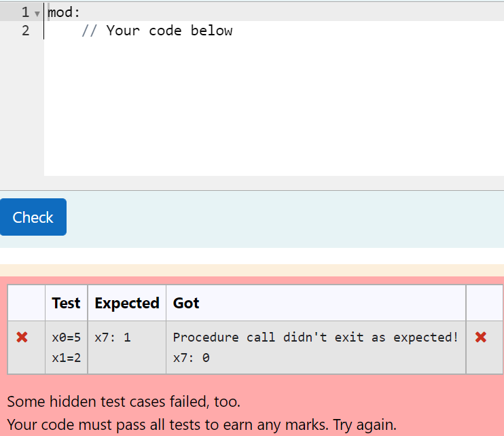Click the Check button

tap(33, 217)
